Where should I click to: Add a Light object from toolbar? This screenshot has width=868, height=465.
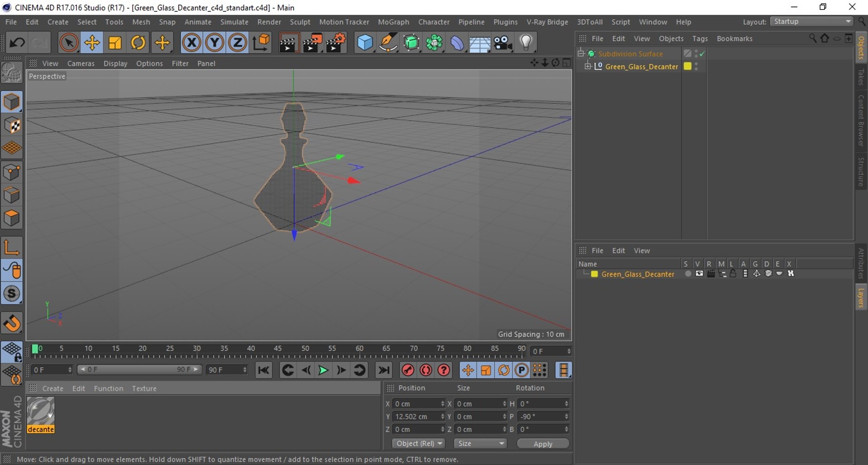tap(526, 43)
